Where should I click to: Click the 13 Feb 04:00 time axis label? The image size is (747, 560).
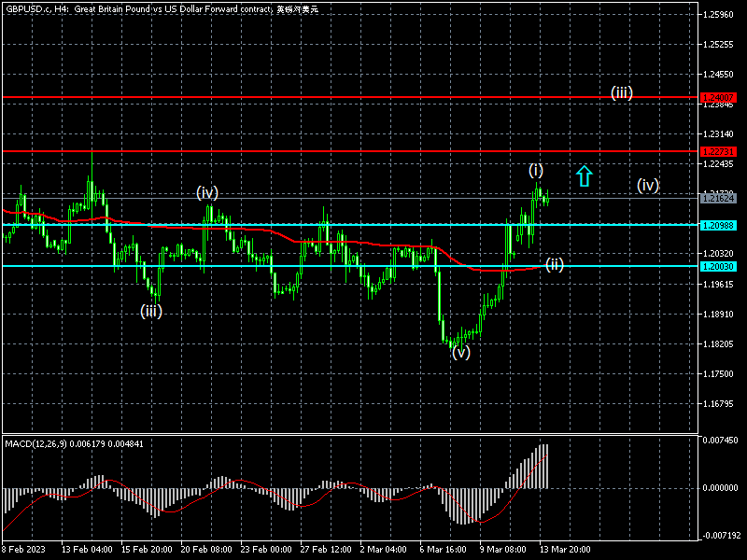(x=87, y=549)
